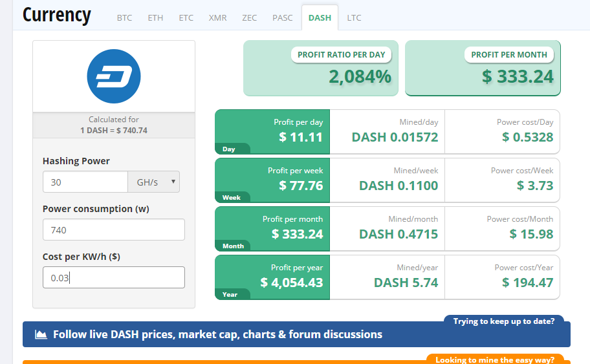Switch to the ETC currency tab
The image size is (590, 364).
click(186, 17)
